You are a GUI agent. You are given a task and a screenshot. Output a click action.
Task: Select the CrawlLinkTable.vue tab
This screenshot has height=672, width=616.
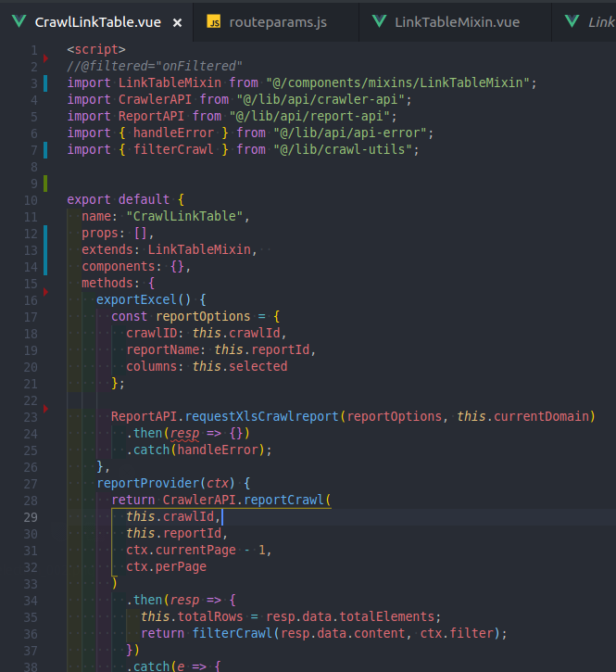click(x=96, y=22)
